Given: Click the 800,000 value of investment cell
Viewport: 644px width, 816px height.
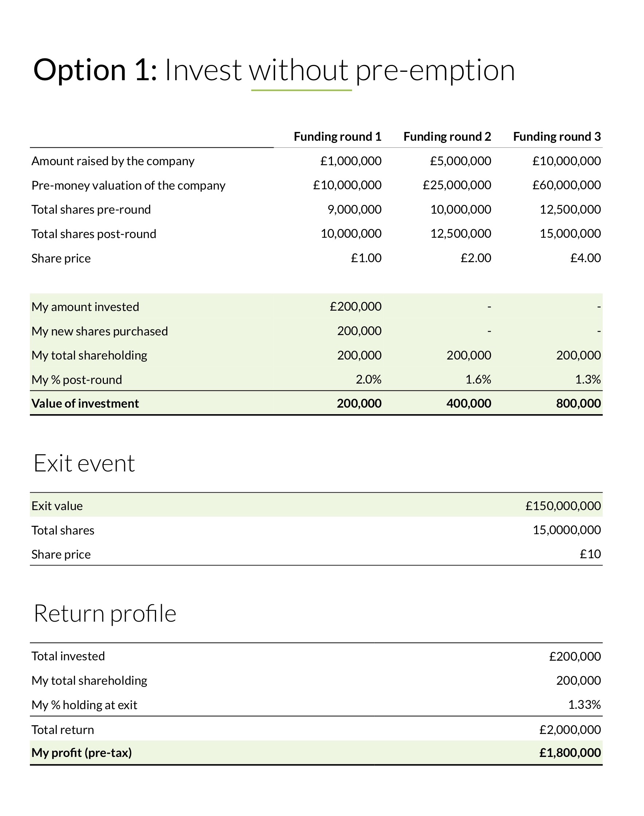Looking at the screenshot, I should pos(578,404).
